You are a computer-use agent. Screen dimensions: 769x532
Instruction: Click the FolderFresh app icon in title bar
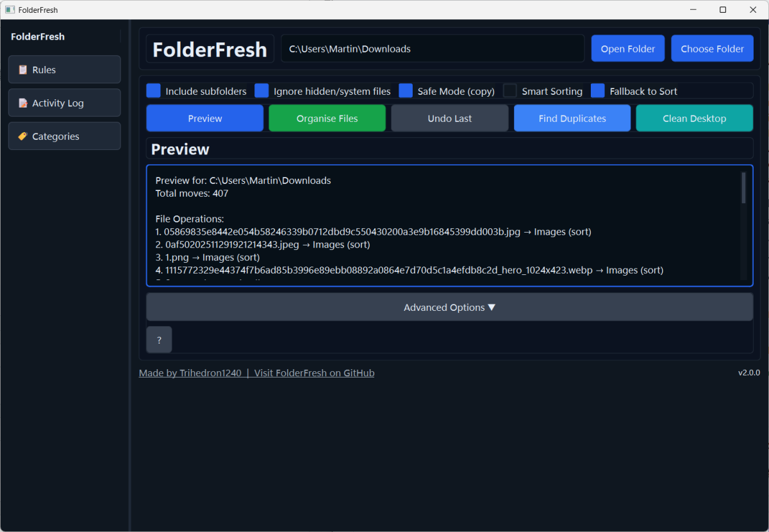click(x=9, y=10)
